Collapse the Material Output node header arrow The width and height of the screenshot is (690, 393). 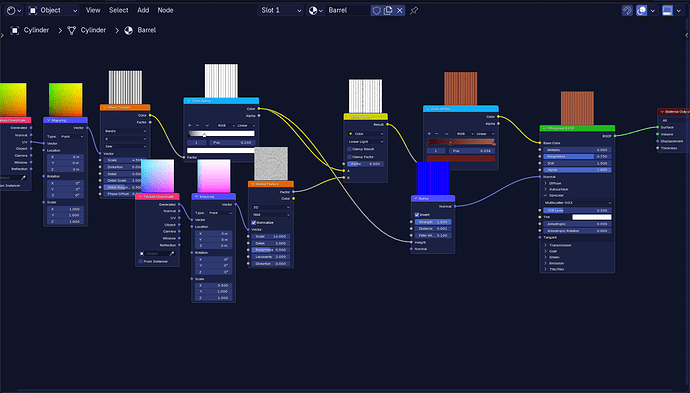tap(661, 112)
